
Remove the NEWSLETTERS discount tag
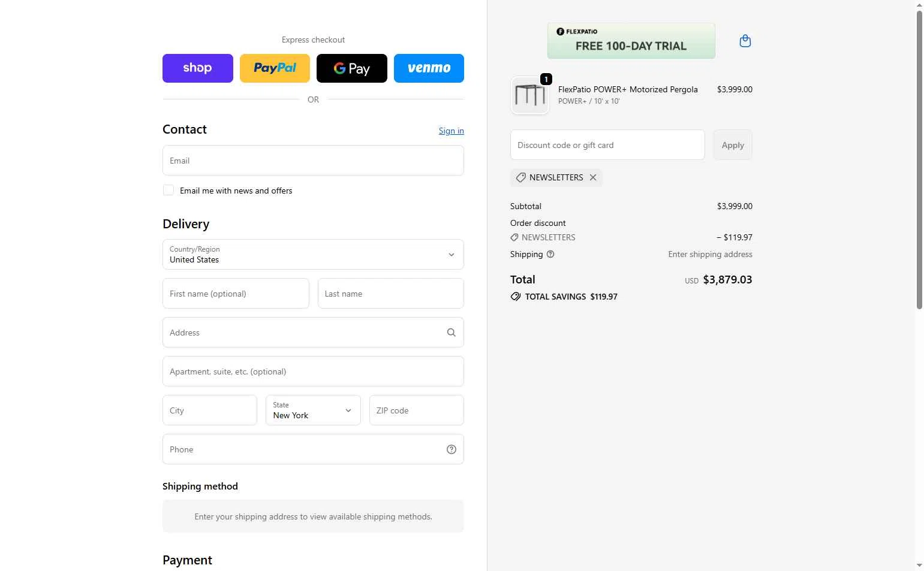coord(593,177)
